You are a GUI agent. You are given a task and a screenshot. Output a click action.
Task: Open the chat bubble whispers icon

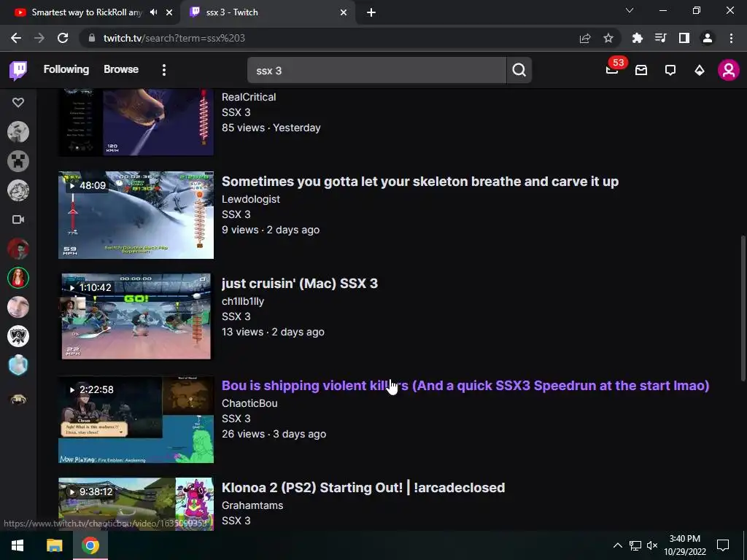click(670, 71)
